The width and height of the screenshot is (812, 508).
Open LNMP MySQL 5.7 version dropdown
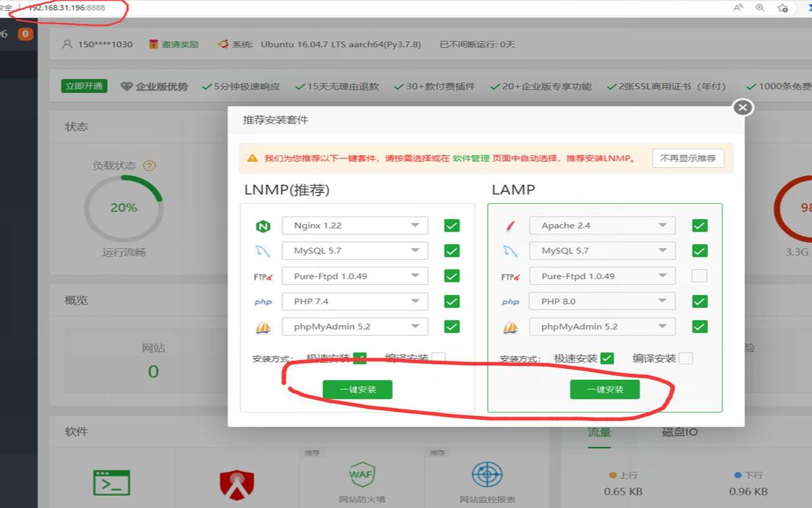355,251
